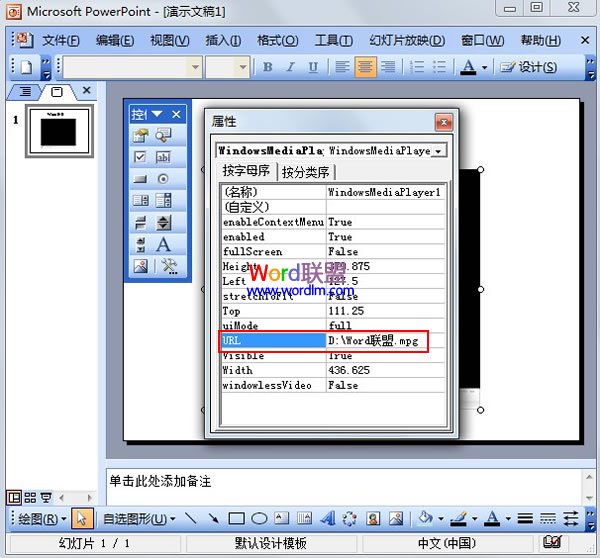Toggle Bold formatting
This screenshot has height=558, width=600.
pos(267,67)
